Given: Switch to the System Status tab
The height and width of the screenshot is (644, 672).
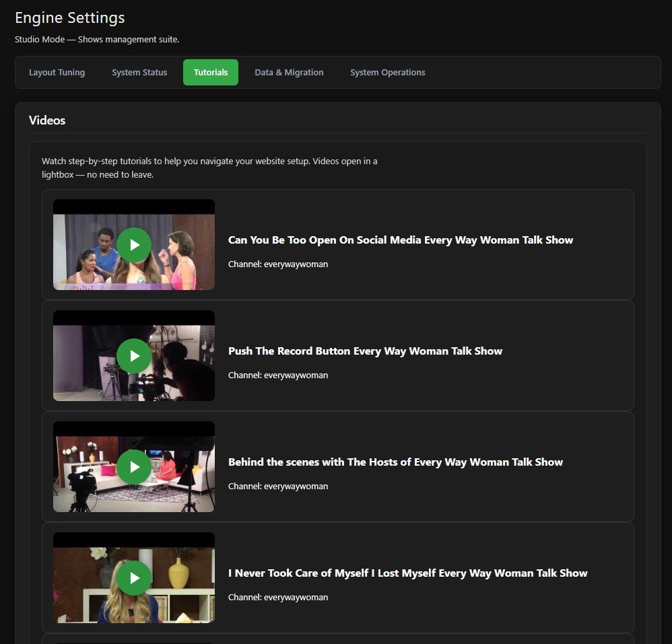Looking at the screenshot, I should click(139, 73).
